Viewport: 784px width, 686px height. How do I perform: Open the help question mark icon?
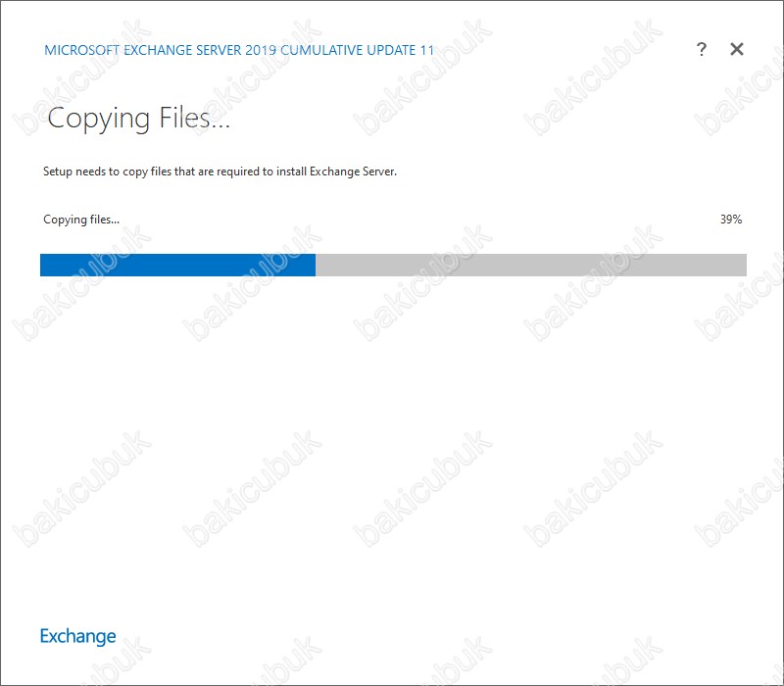pyautogui.click(x=701, y=49)
